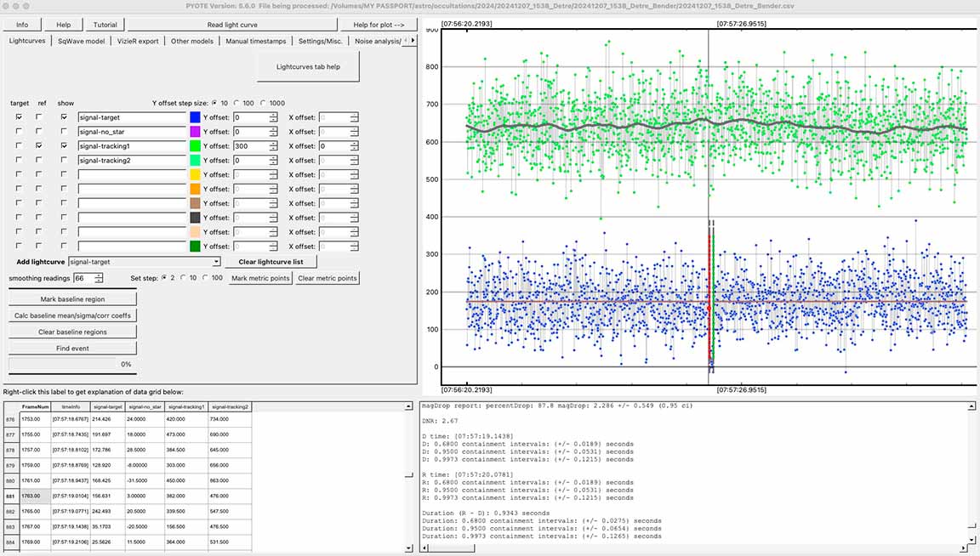Choose Set step value 100
The image size is (980, 556).
[206, 278]
